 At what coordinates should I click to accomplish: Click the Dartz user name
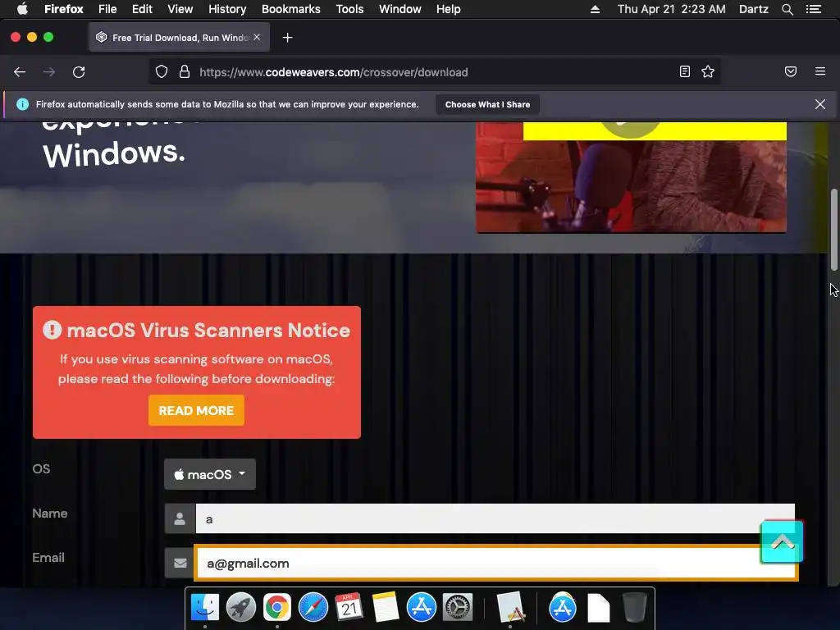[754, 9]
